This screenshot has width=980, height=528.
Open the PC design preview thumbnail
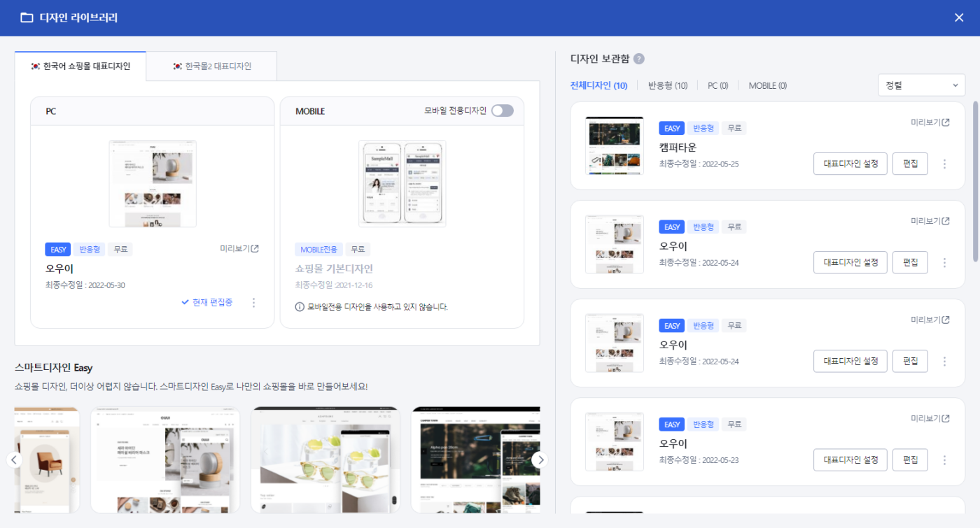(153, 183)
